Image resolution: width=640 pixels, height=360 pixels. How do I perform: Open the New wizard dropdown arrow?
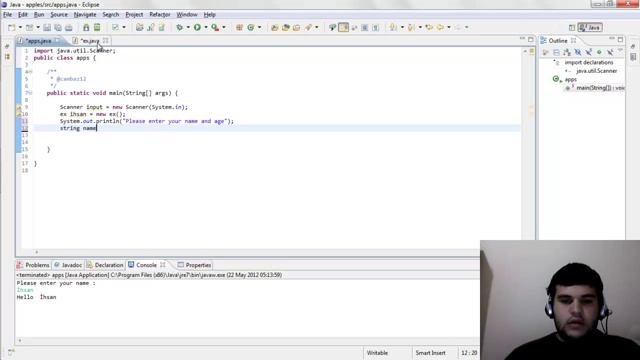[20, 28]
